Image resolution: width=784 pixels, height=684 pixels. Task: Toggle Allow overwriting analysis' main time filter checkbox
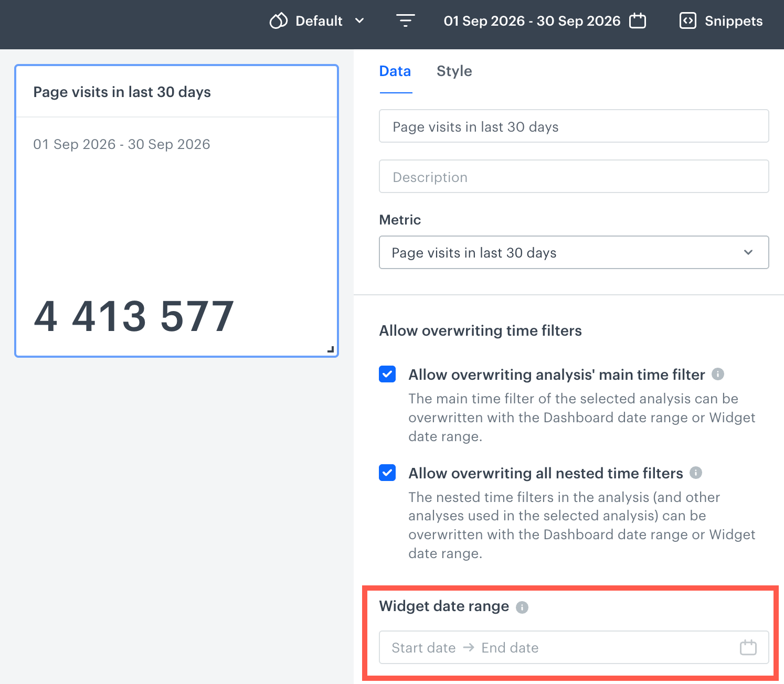tap(387, 374)
